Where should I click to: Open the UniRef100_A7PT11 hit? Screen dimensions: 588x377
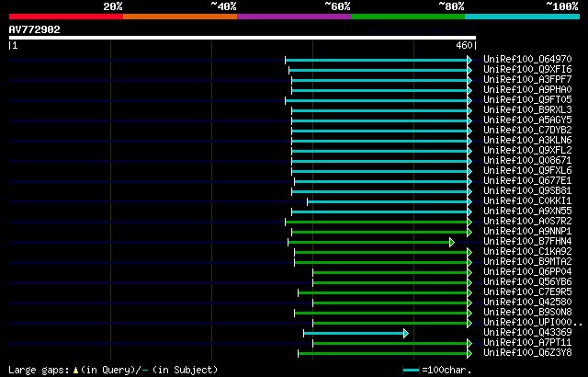click(x=527, y=343)
